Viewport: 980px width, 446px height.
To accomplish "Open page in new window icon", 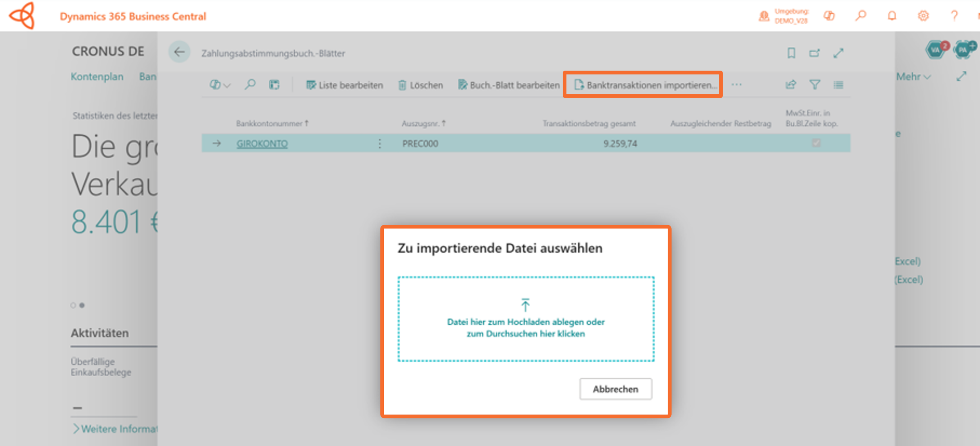I will 814,53.
